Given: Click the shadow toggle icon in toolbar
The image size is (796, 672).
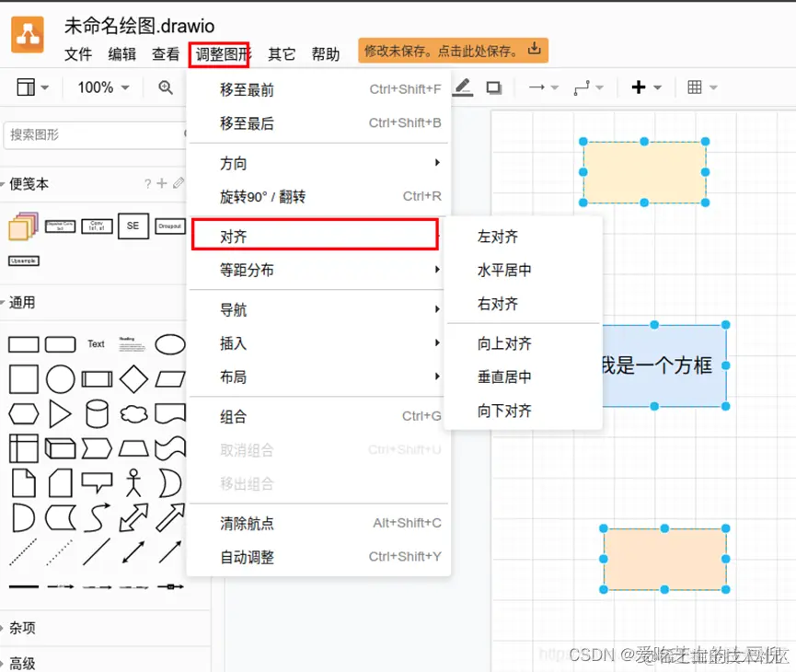Looking at the screenshot, I should point(493,87).
